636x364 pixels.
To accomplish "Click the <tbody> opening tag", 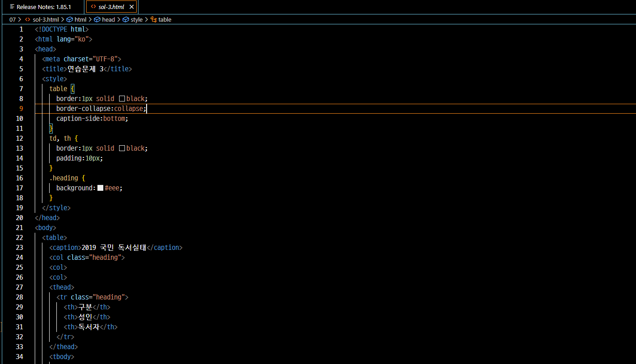I will coord(62,357).
